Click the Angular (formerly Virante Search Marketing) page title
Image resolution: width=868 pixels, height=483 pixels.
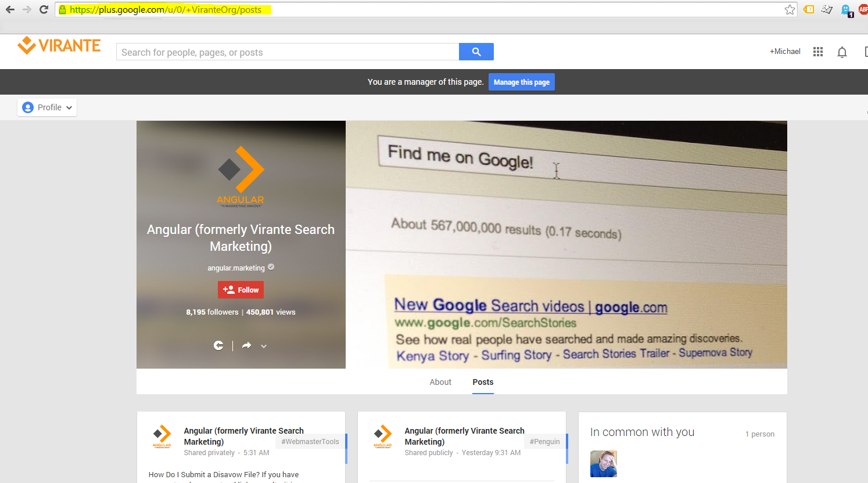(241, 238)
